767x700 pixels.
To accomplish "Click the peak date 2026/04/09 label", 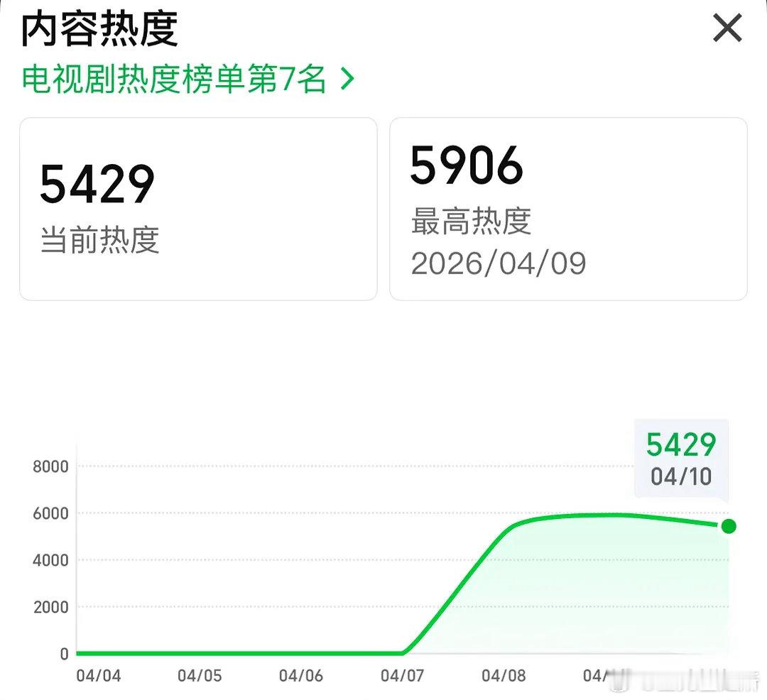I will point(499,263).
